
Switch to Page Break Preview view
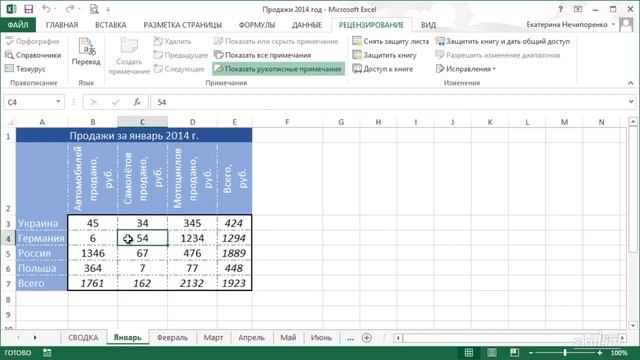(x=514, y=353)
